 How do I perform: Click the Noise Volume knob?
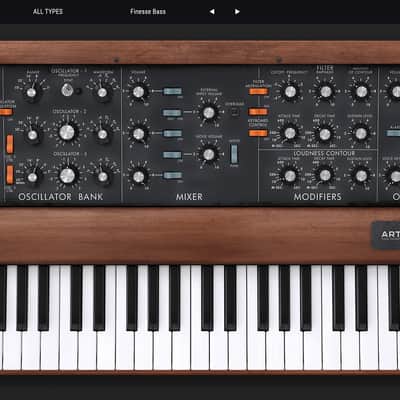coord(209,154)
